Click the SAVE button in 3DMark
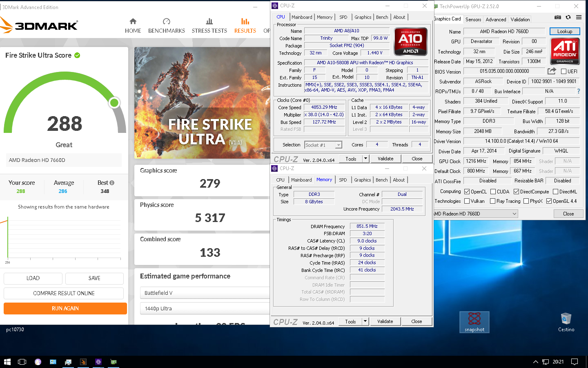The width and height of the screenshot is (588, 368). click(94, 278)
